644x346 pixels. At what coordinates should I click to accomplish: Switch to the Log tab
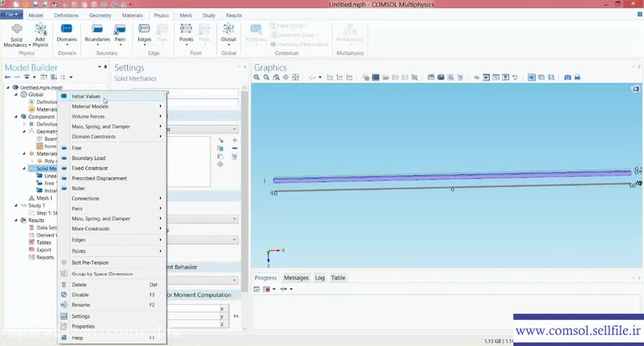pyautogui.click(x=320, y=278)
